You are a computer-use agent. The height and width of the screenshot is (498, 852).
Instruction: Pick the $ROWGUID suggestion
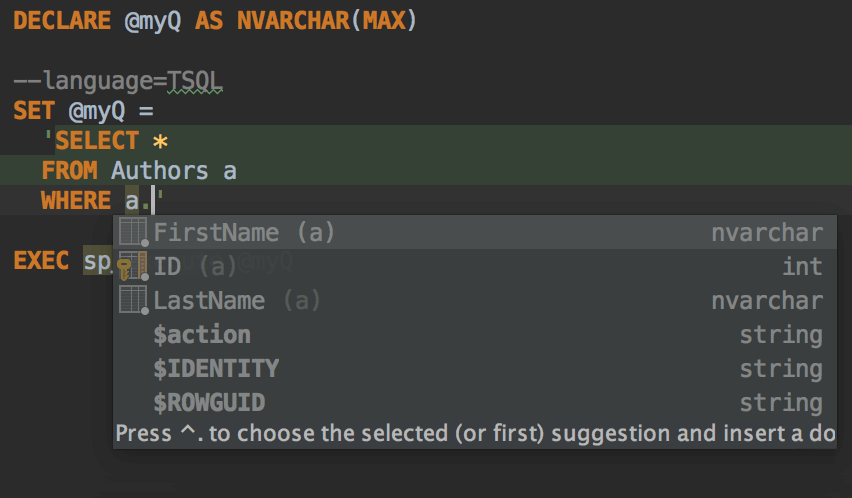pos(209,403)
